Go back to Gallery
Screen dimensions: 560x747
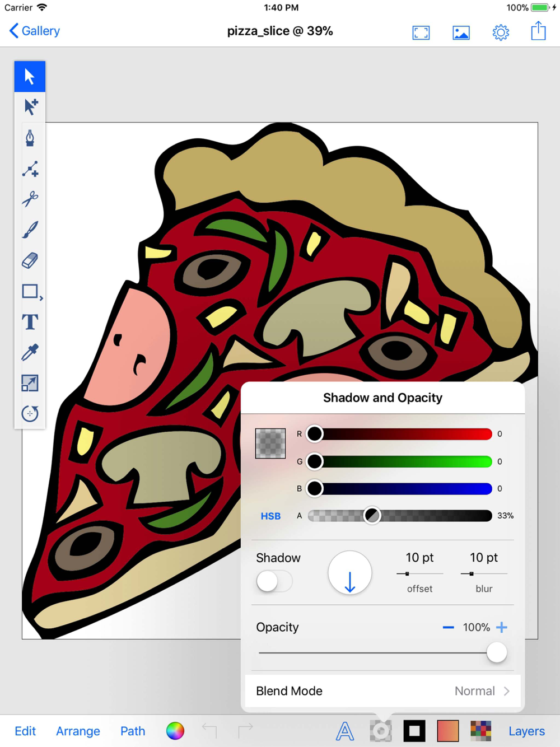[x=35, y=31]
